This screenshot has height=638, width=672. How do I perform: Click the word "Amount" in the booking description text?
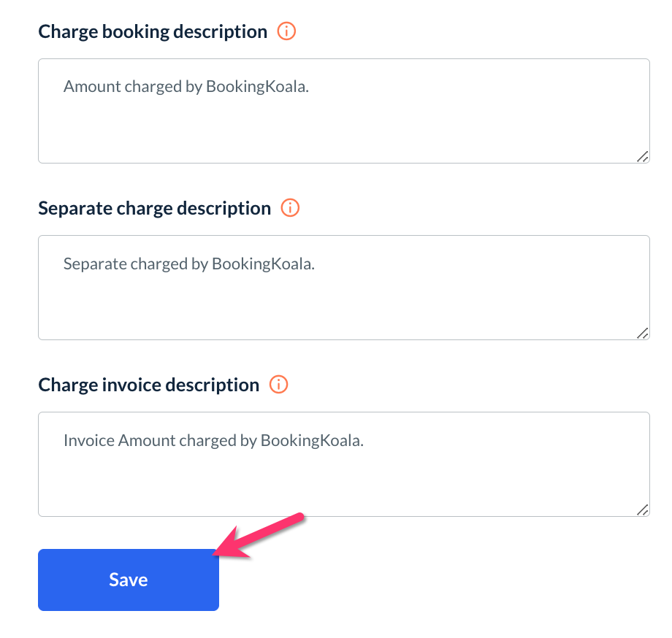tap(92, 86)
